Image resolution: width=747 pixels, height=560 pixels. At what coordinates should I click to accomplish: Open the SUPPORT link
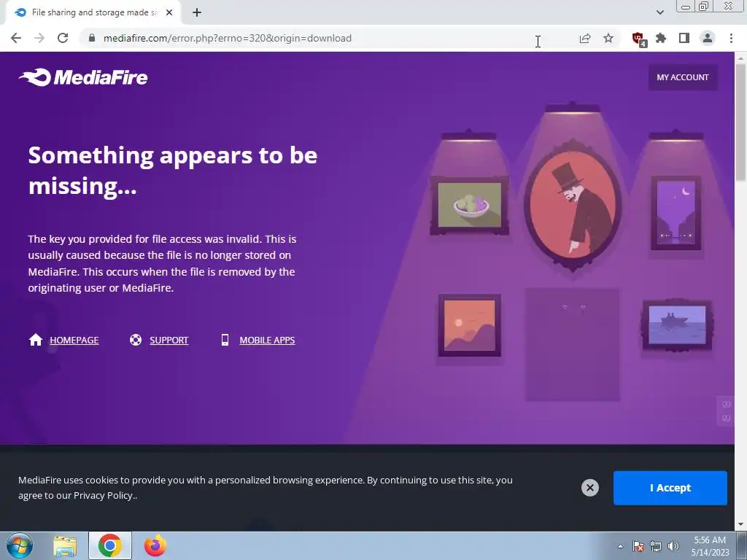(x=169, y=340)
